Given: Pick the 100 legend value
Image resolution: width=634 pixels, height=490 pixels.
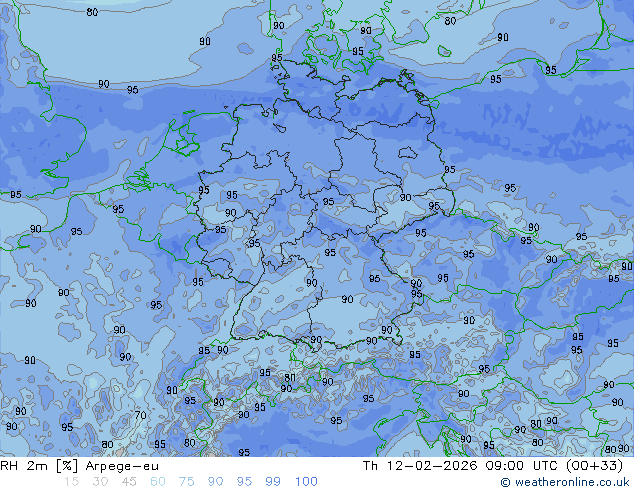Looking at the screenshot, I should tap(306, 482).
